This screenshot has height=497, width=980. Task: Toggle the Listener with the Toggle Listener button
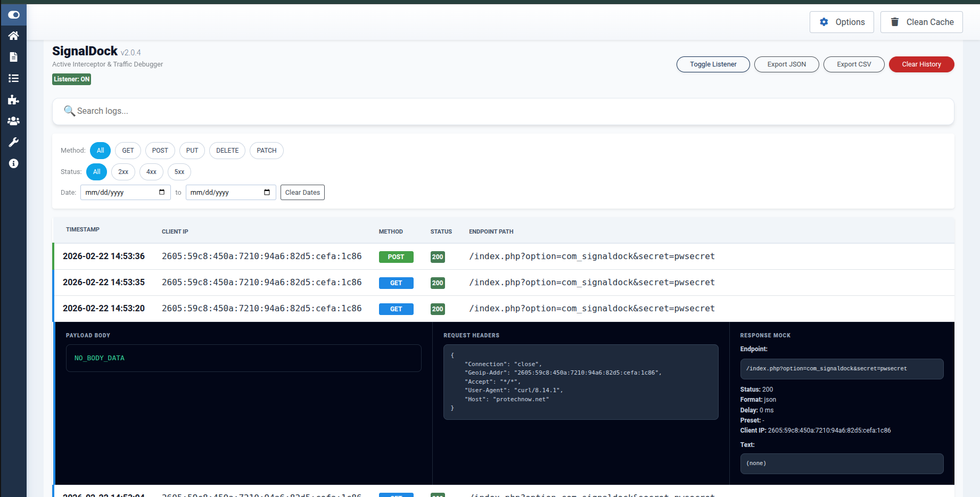713,64
